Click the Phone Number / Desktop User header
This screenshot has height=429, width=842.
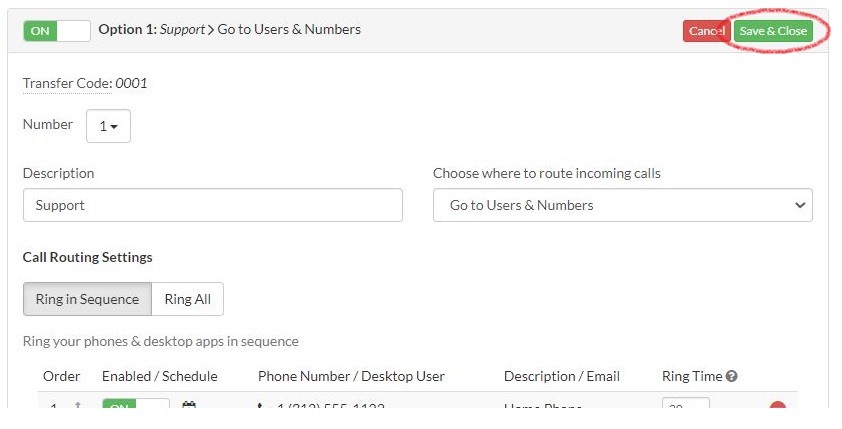[x=351, y=377]
